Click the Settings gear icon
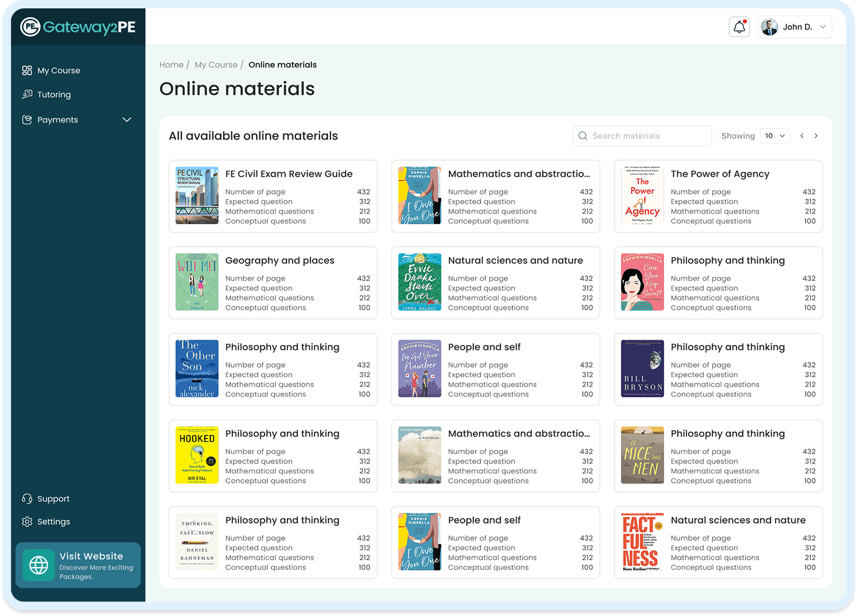Screen dimensions: 857x616 [27, 521]
